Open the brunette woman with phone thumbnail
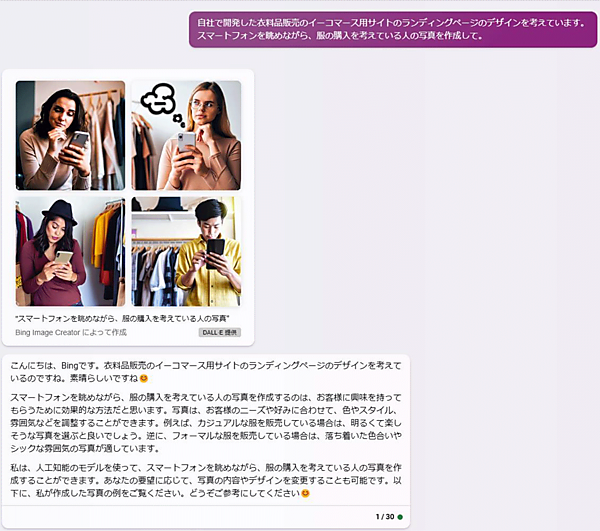The image size is (600, 531). 70,135
